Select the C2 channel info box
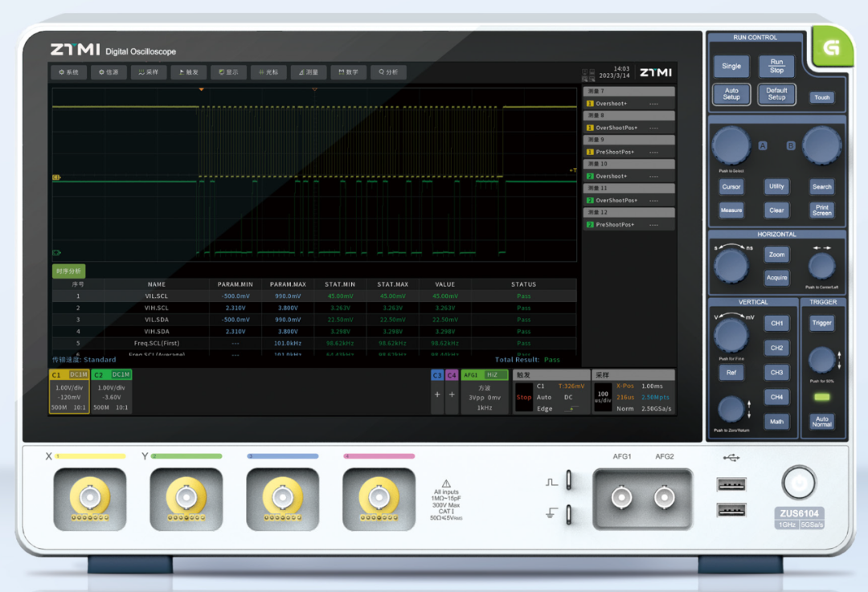868x592 pixels. coord(111,391)
